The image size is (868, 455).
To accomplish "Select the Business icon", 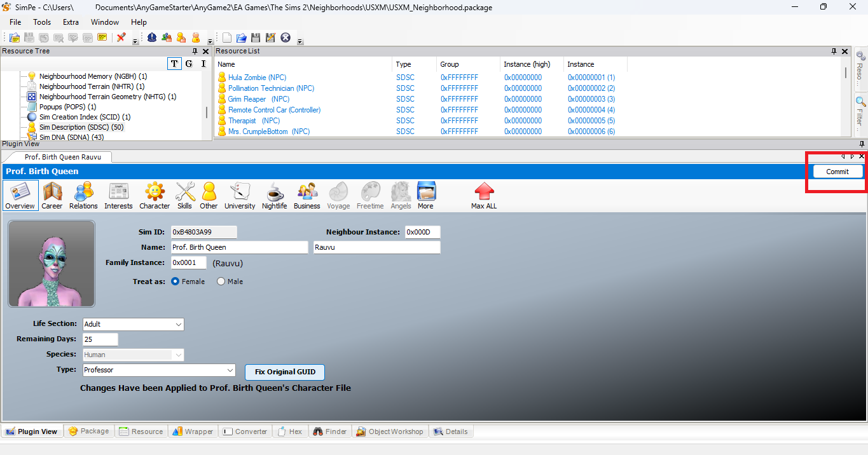I will tap(307, 195).
